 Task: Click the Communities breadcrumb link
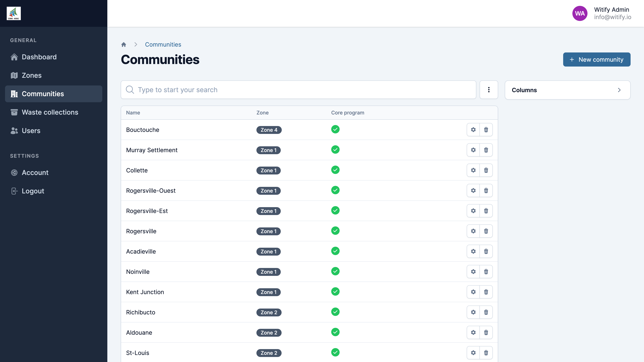click(x=163, y=44)
